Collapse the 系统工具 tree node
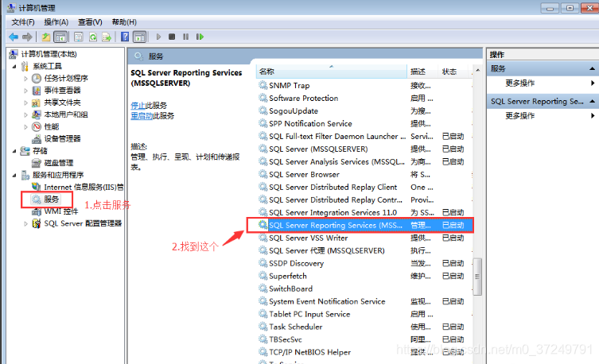This screenshot has width=599, height=364. (x=14, y=67)
